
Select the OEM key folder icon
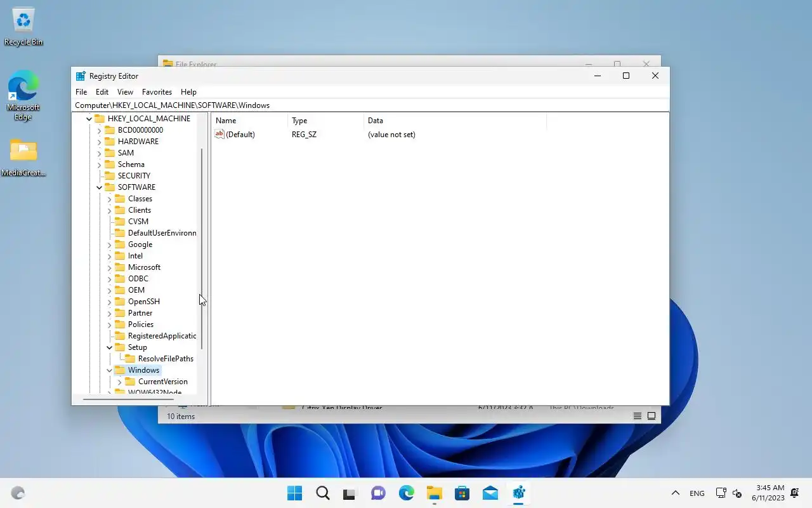click(x=120, y=290)
